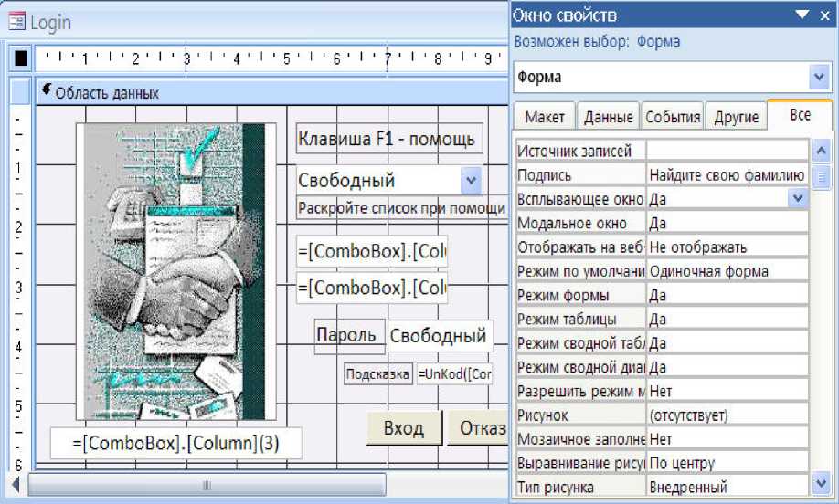Viewport: 839px width, 504px height.
Task: Select the Клавиша F1 - помощь label
Action: [x=389, y=139]
